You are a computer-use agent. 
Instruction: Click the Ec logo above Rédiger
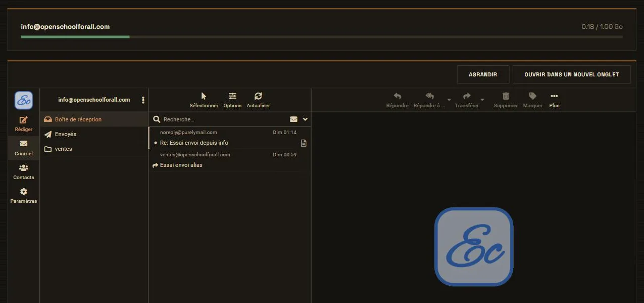(x=24, y=100)
